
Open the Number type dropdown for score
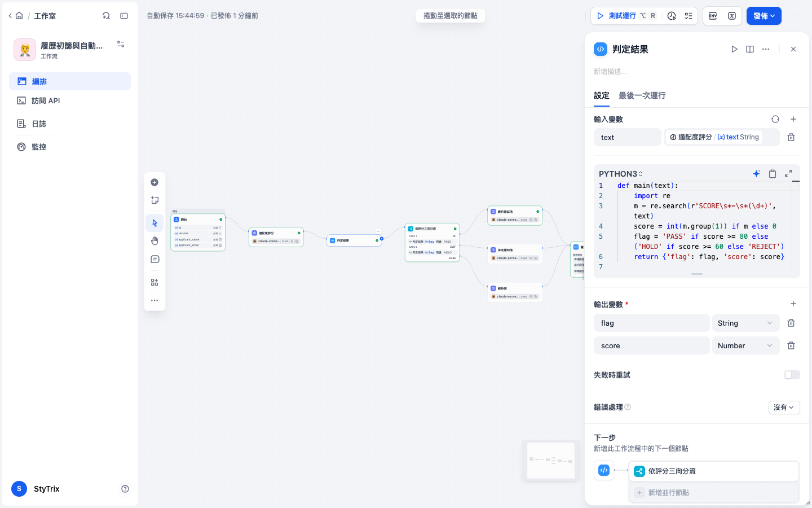click(x=746, y=345)
